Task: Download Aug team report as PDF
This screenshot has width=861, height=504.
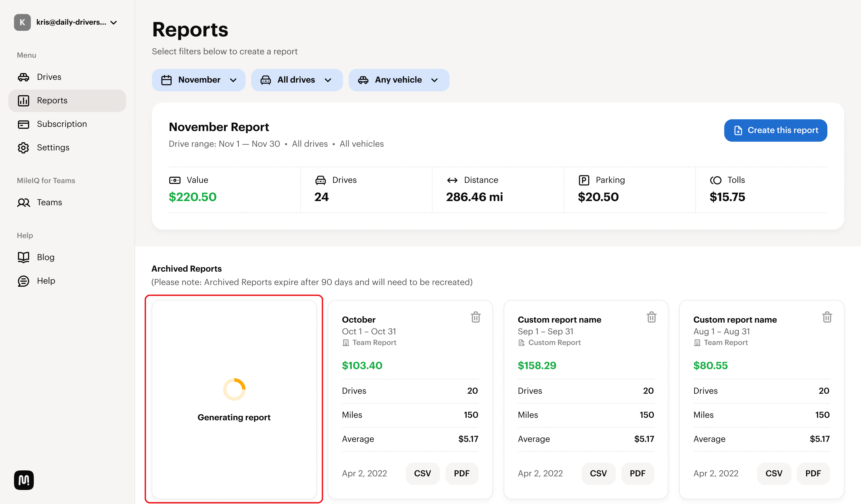Action: (x=813, y=474)
